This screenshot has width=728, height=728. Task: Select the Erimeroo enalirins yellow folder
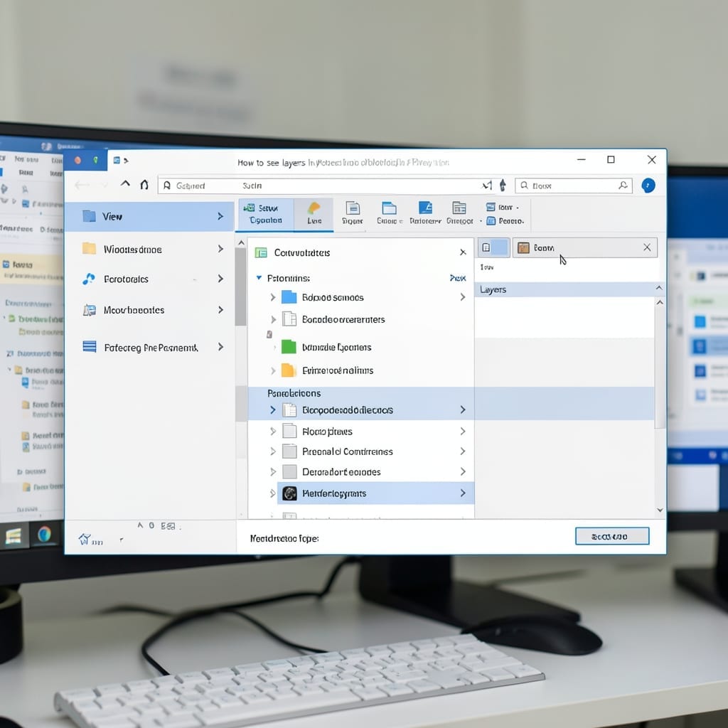point(289,370)
